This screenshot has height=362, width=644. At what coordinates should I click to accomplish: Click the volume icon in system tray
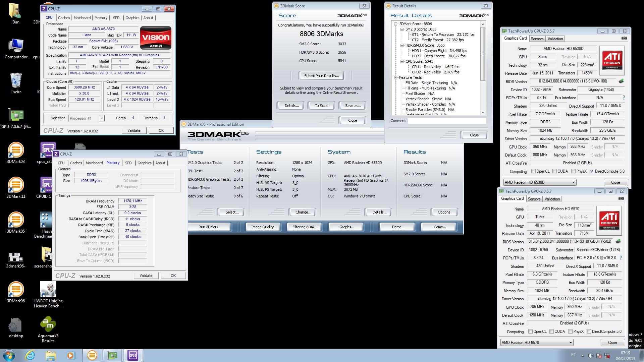(x=591, y=356)
